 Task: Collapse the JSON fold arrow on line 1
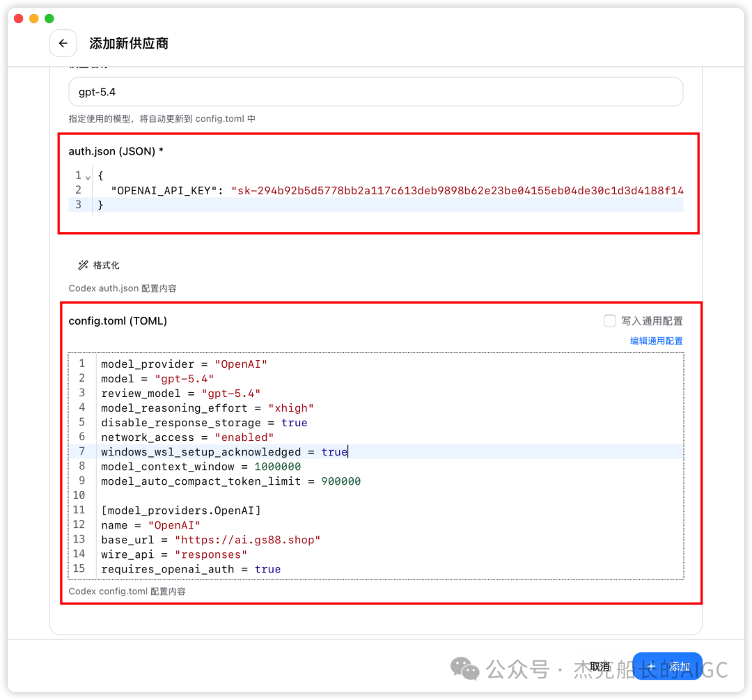[88, 177]
